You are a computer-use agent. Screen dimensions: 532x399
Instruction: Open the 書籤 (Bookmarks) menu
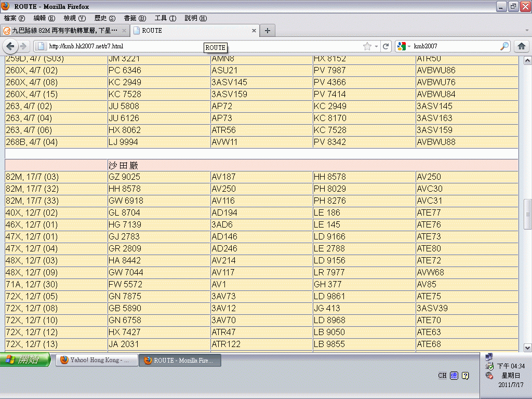135,18
